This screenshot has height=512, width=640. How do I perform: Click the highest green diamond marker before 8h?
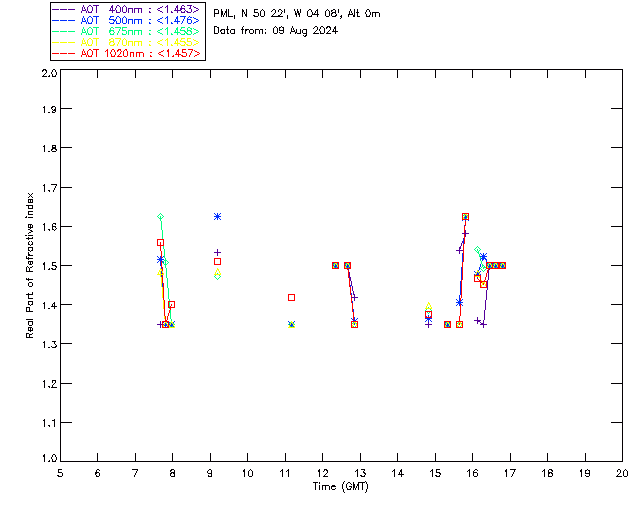point(160,216)
